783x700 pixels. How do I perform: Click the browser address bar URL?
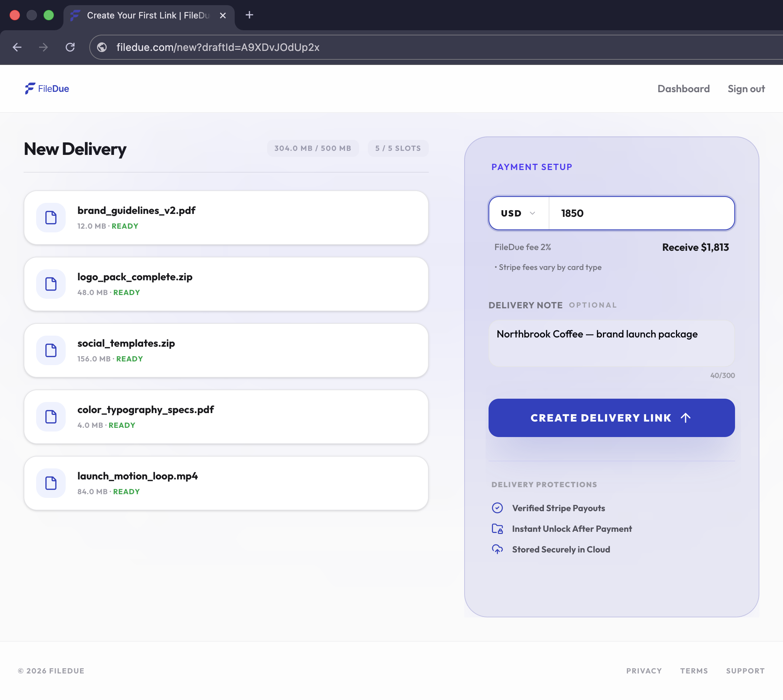[x=218, y=47]
